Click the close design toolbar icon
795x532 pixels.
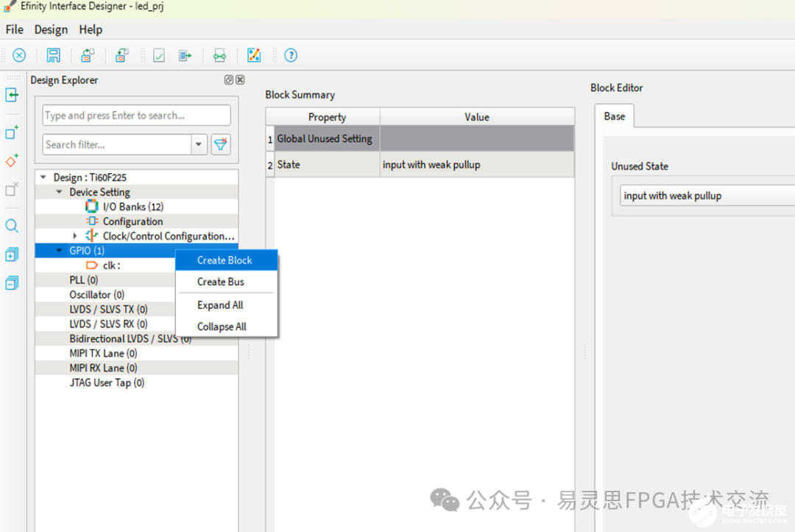click(19, 55)
